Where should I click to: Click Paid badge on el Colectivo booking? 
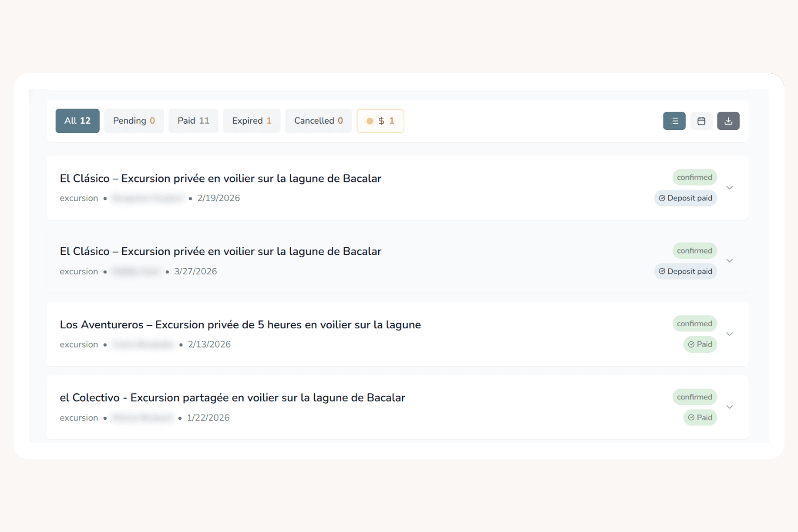700,418
